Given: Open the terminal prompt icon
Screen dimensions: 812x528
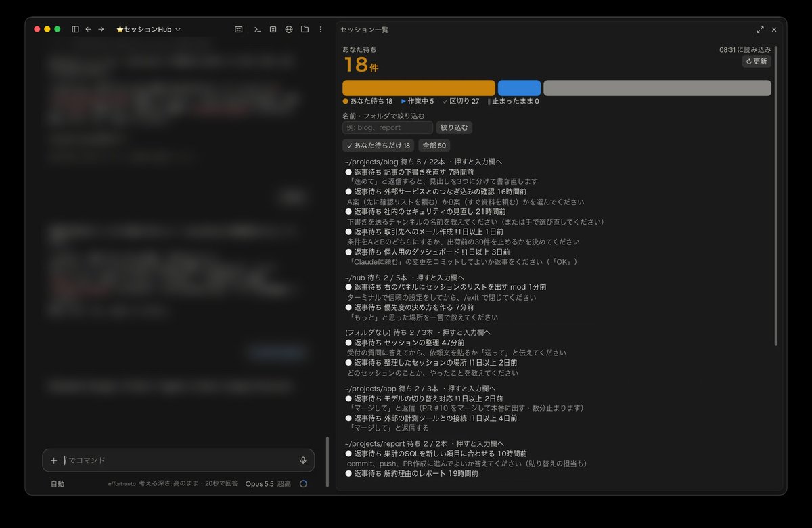Looking at the screenshot, I should [257, 29].
